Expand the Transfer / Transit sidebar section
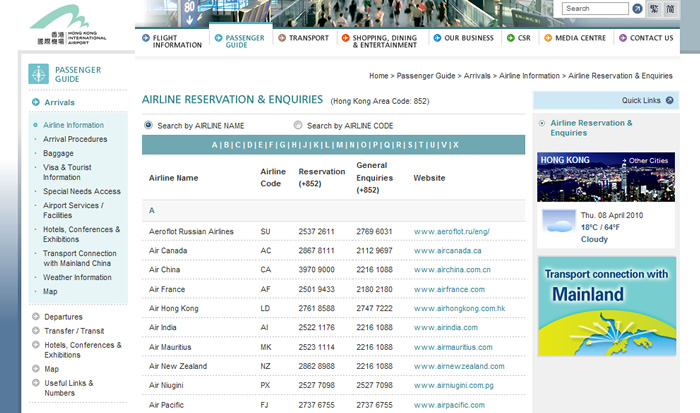The height and width of the screenshot is (413, 700). (74, 331)
